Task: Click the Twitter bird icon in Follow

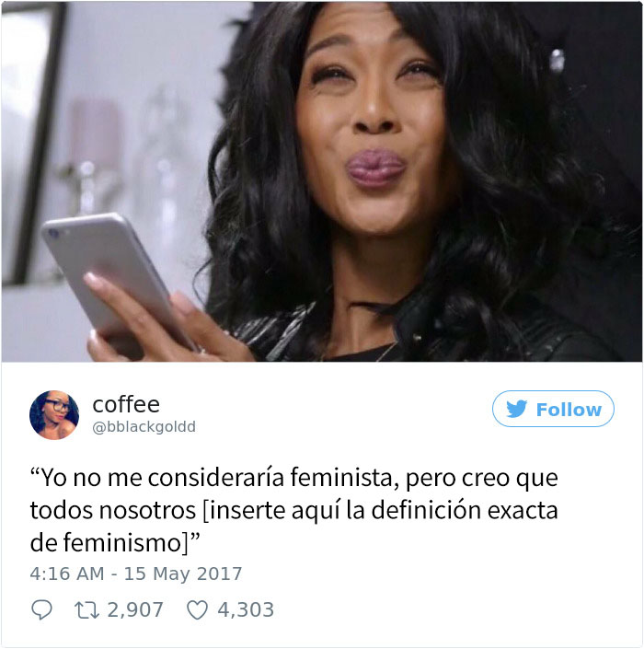Action: 517,409
